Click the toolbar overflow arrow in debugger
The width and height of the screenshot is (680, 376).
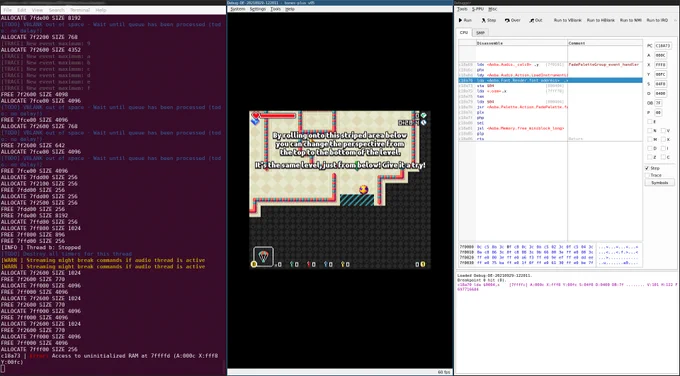tap(675, 20)
